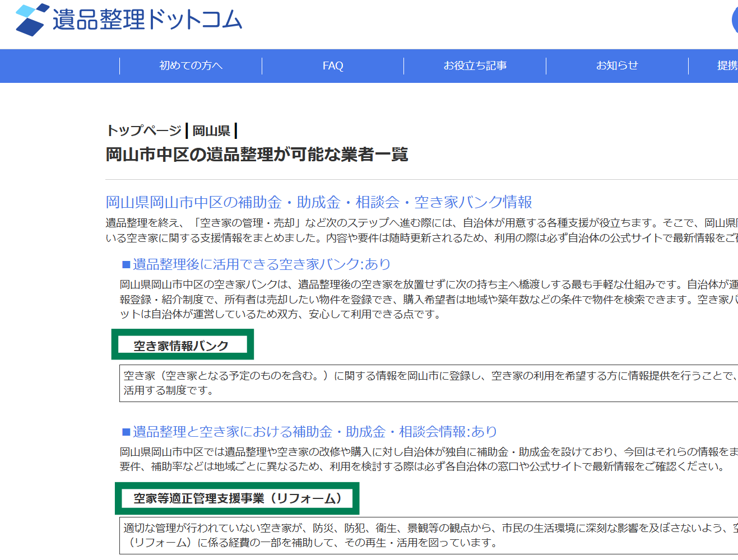Screen dimensions: 738x560
Task: Select the 遺品整理後に活用できる空き家バンク:あり subheading
Action: pos(261,264)
